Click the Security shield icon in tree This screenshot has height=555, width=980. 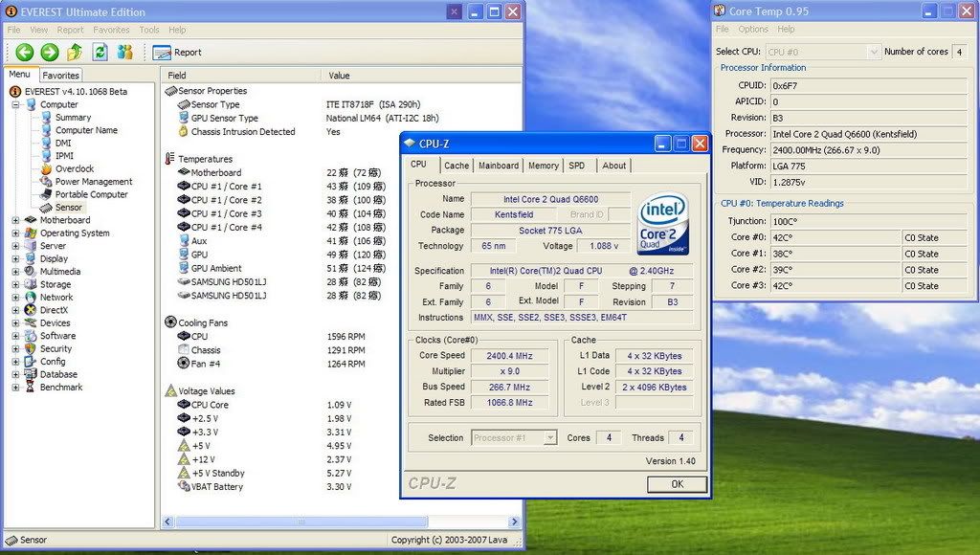click(31, 348)
